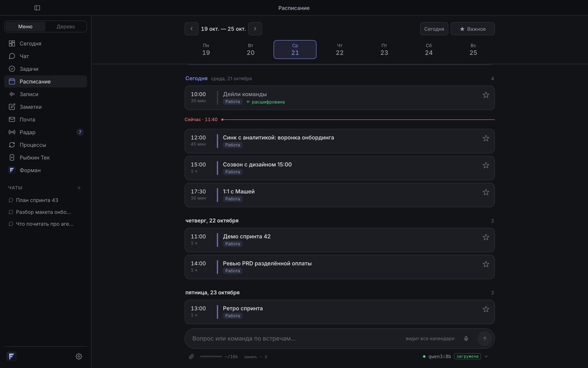Open Рыбкин Тек in the sidebar

46,158
